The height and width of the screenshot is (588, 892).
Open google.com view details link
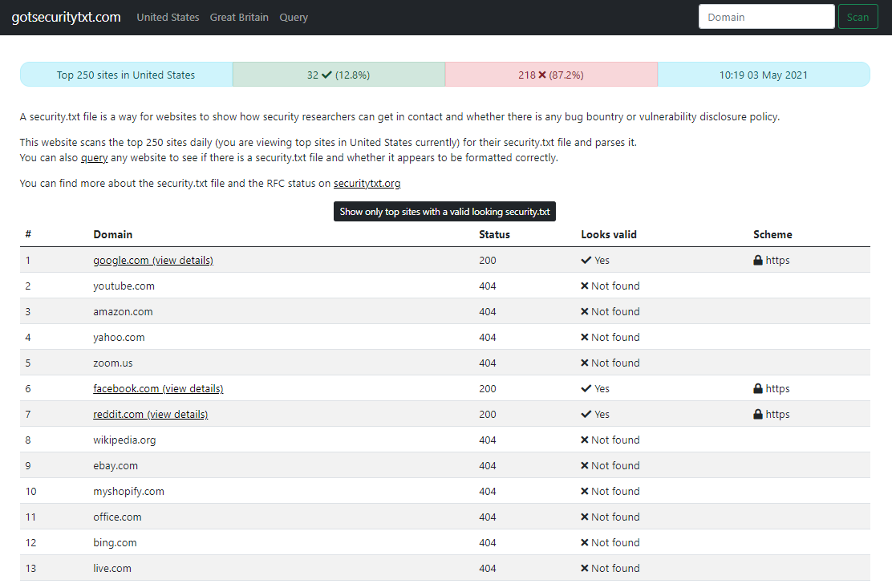pos(153,261)
